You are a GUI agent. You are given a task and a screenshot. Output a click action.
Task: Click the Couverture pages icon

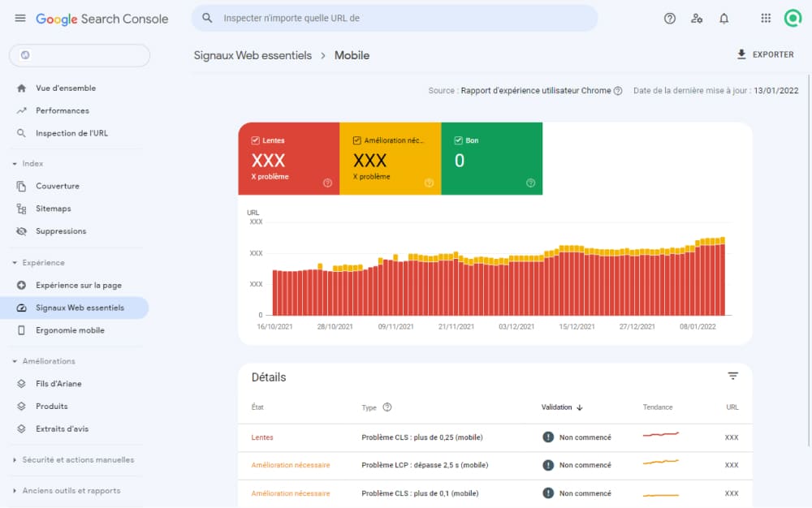click(21, 186)
